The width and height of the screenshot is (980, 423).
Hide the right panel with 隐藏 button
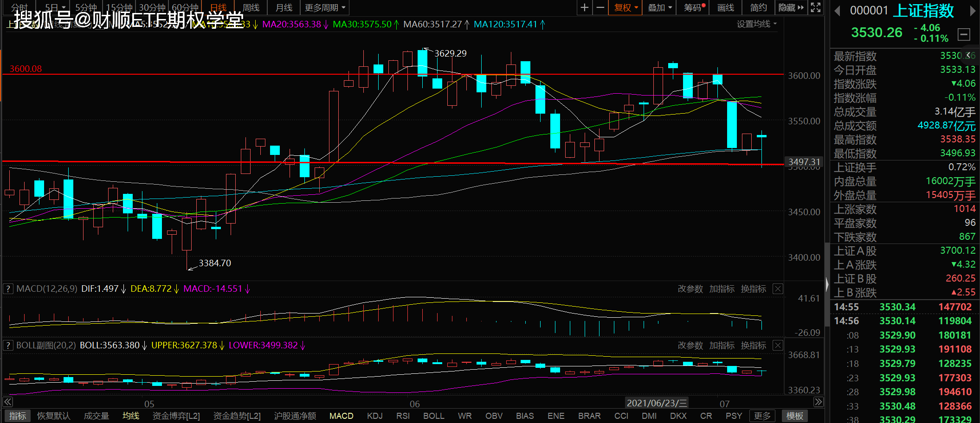click(791, 7)
